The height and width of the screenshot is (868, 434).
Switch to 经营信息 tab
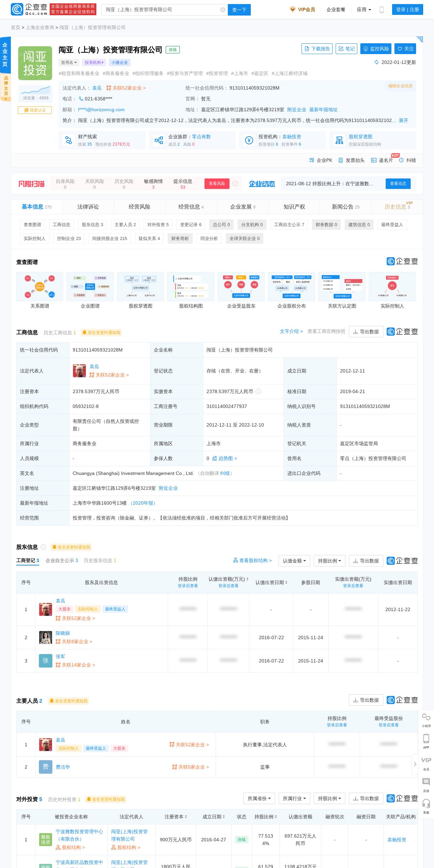coord(191,207)
